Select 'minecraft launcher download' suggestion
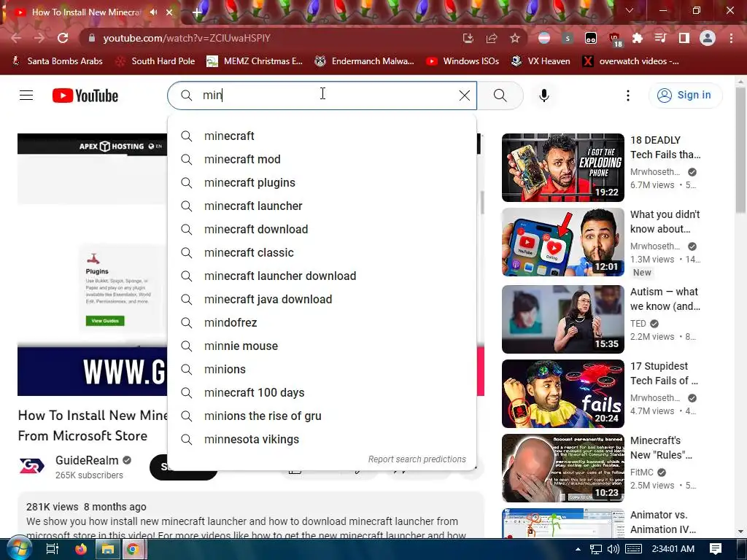 coord(322,276)
